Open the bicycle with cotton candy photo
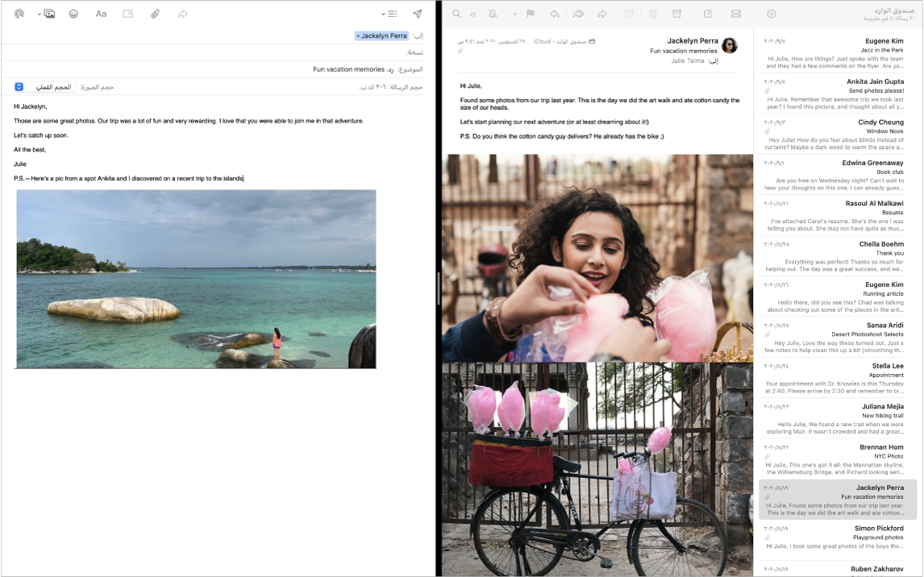 tap(597, 469)
